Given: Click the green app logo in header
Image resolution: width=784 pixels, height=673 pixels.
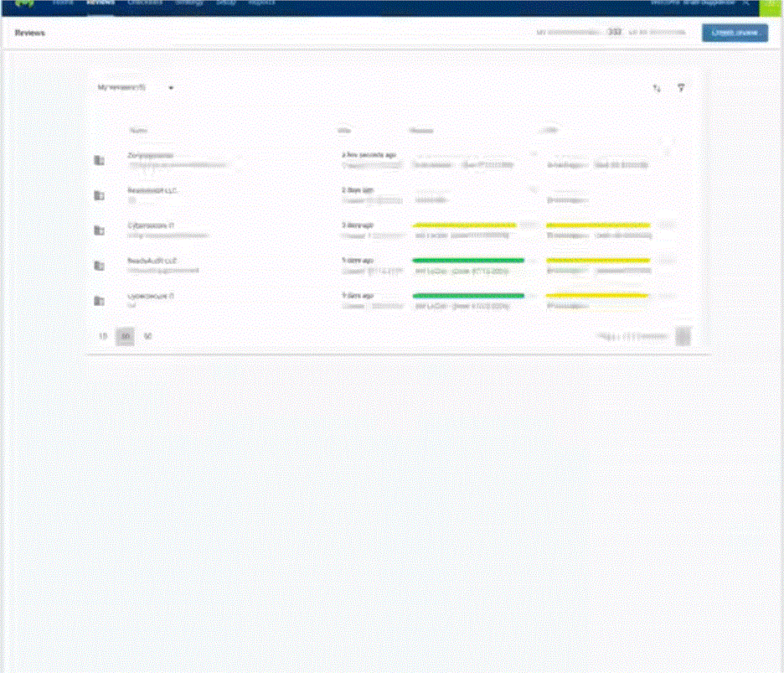Looking at the screenshot, I should tap(24, 3).
